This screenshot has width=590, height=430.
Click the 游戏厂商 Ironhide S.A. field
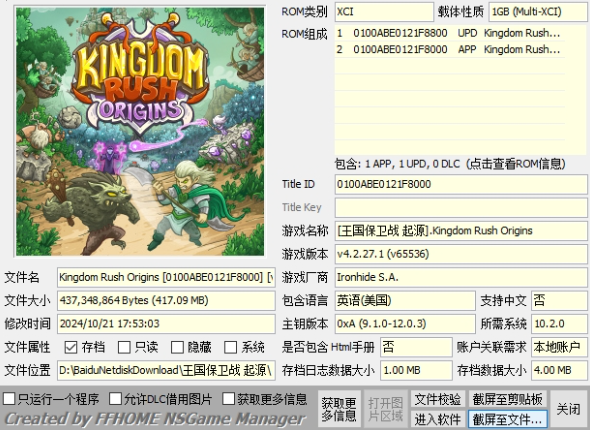click(461, 278)
